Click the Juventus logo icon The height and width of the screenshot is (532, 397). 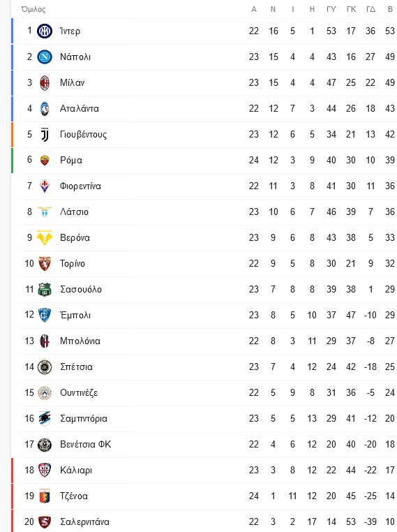click(x=45, y=135)
